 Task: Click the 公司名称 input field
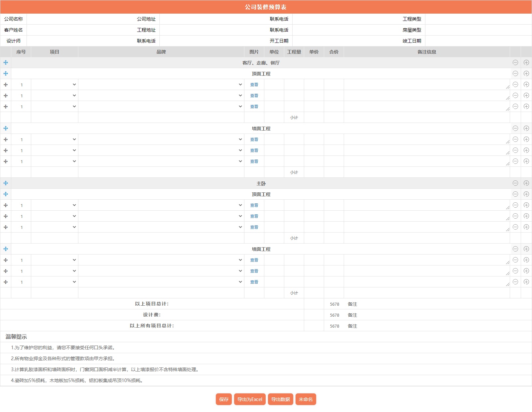(80, 19)
